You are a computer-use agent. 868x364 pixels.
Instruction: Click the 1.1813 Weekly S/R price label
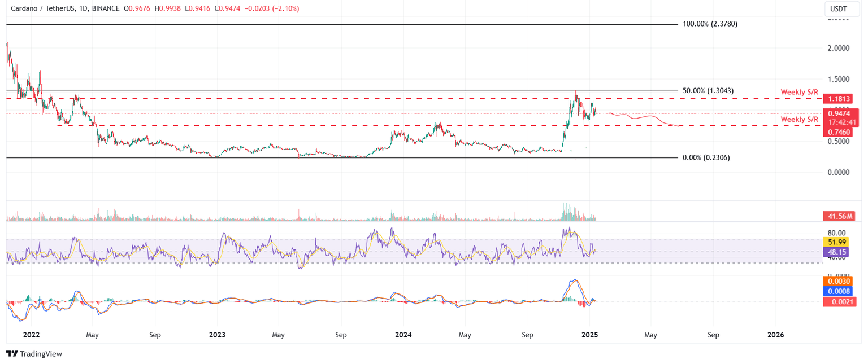tap(838, 99)
